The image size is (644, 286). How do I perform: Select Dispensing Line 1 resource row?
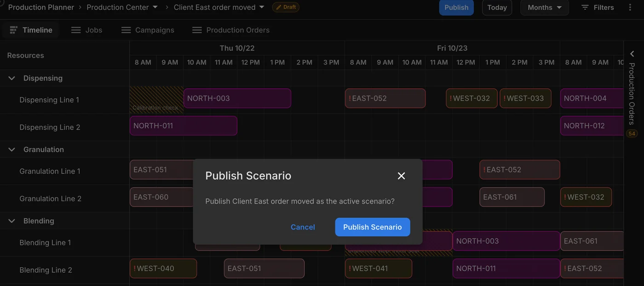click(64, 100)
